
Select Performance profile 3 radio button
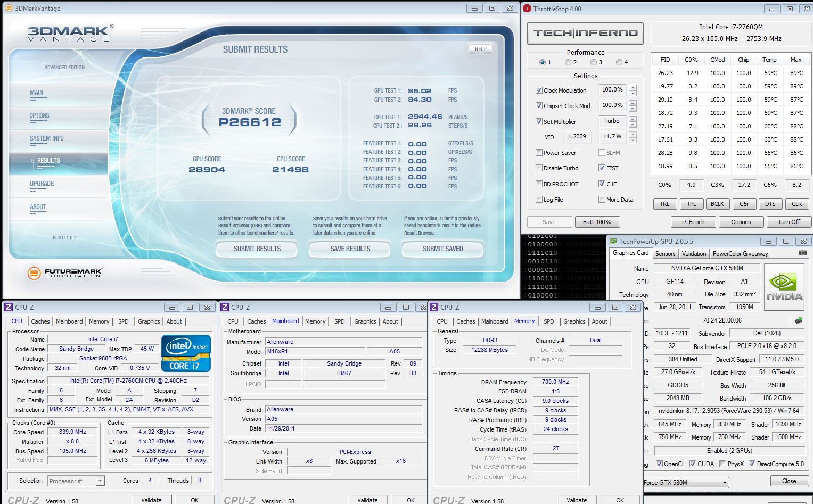(x=593, y=62)
